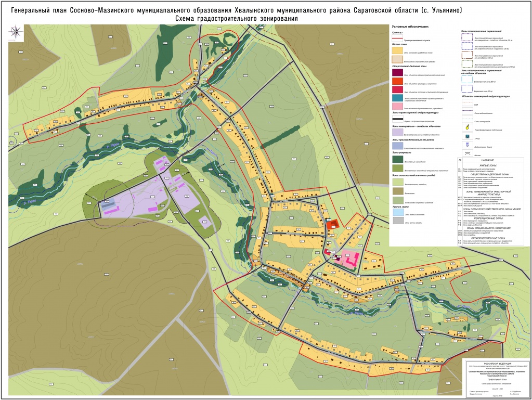532x400 pixels.
Task: Click the 'Объекты инженерной инфраструктуры' legend heading
Action: point(486,96)
